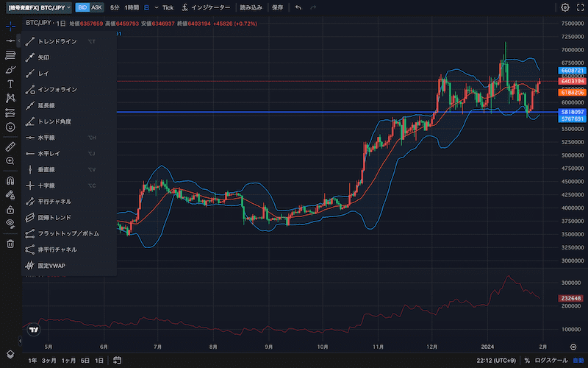Switch price to BID
Image resolution: width=588 pixels, height=368 pixels.
[82, 7]
